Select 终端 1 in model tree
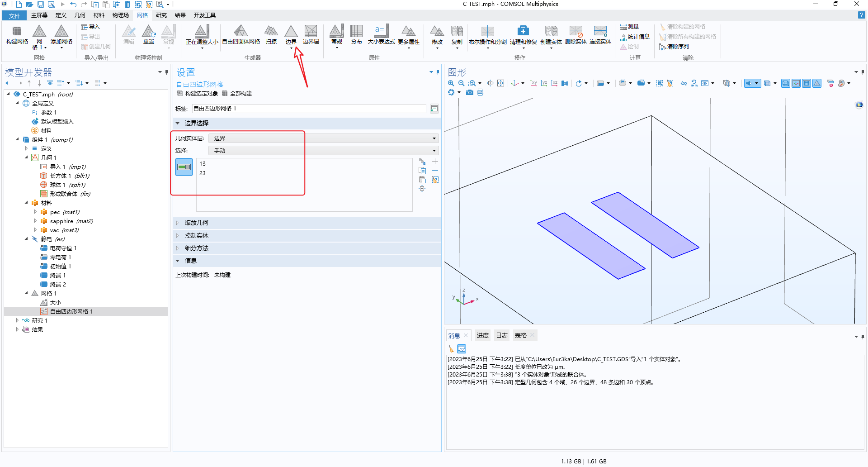This screenshot has width=868, height=467. [57, 275]
